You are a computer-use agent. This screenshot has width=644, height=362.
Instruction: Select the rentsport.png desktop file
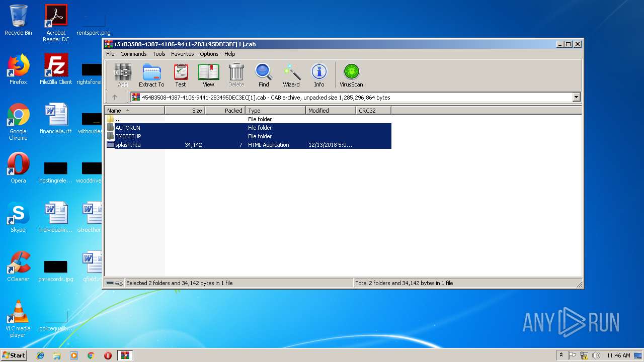click(94, 23)
